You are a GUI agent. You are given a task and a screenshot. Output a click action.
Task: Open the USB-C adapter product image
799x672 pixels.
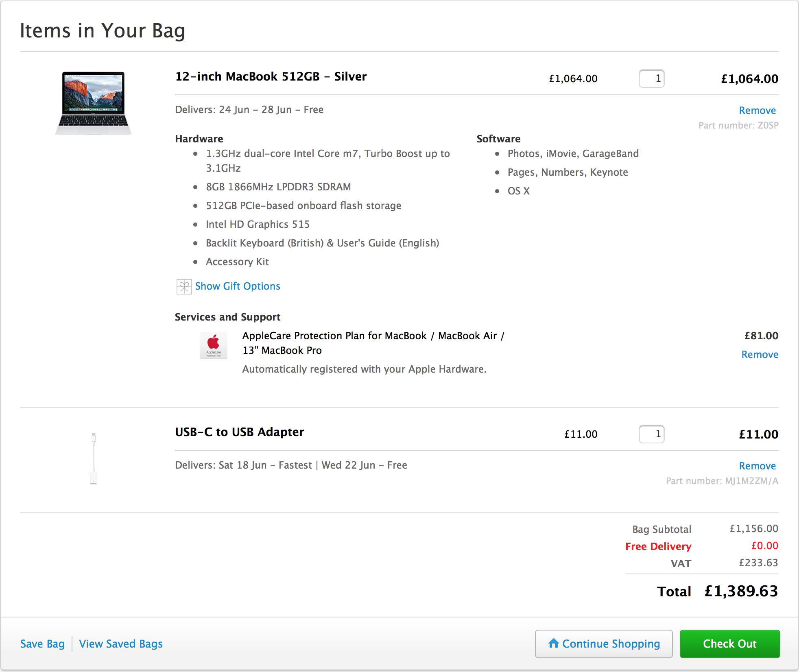[x=94, y=458]
